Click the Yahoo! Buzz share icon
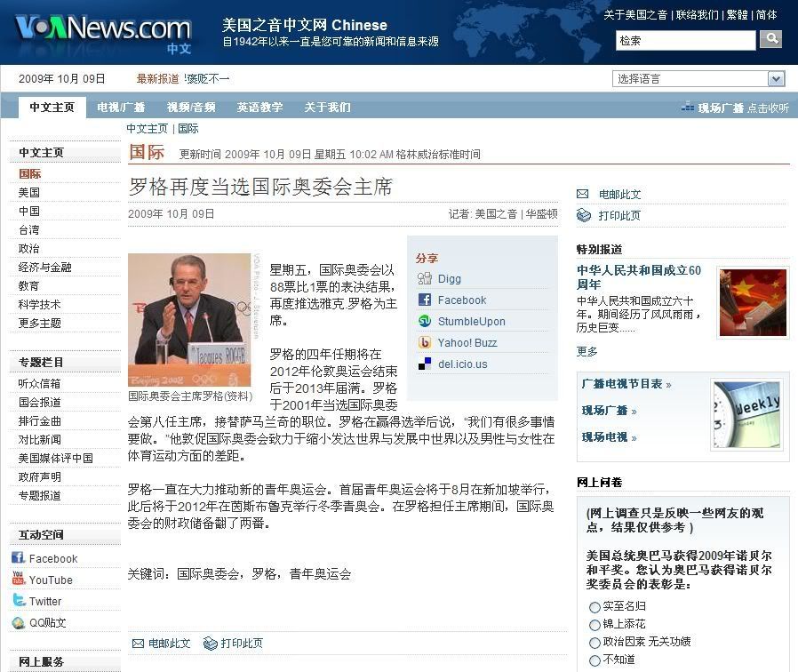 pyautogui.click(x=425, y=343)
